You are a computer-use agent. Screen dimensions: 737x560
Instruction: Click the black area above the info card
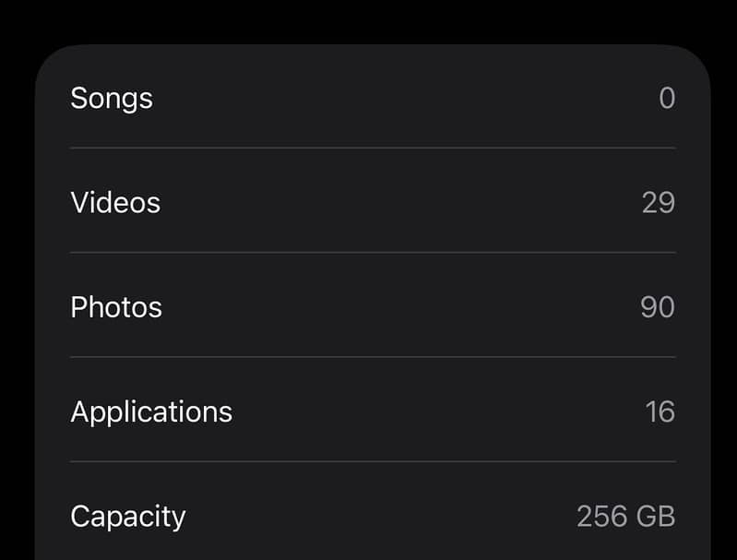[369, 20]
